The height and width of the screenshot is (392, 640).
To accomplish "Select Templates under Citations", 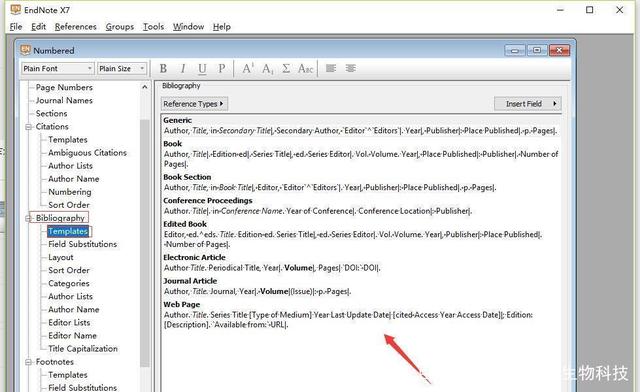I will pos(68,140).
